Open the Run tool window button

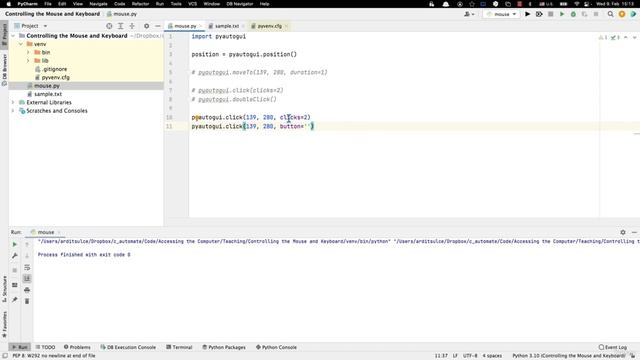(19, 347)
